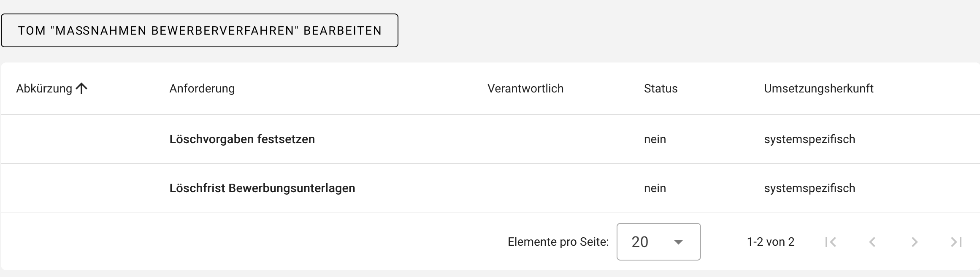Image resolution: width=980 pixels, height=277 pixels.
Task: Toggle sorting by Umsetzungsherkunft
Action: pyautogui.click(x=819, y=89)
